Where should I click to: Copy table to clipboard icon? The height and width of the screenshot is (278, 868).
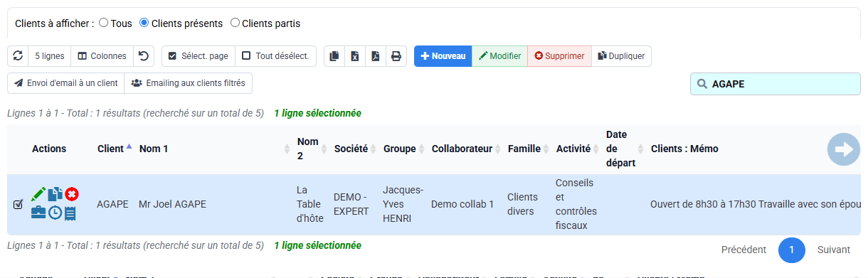pos(334,56)
